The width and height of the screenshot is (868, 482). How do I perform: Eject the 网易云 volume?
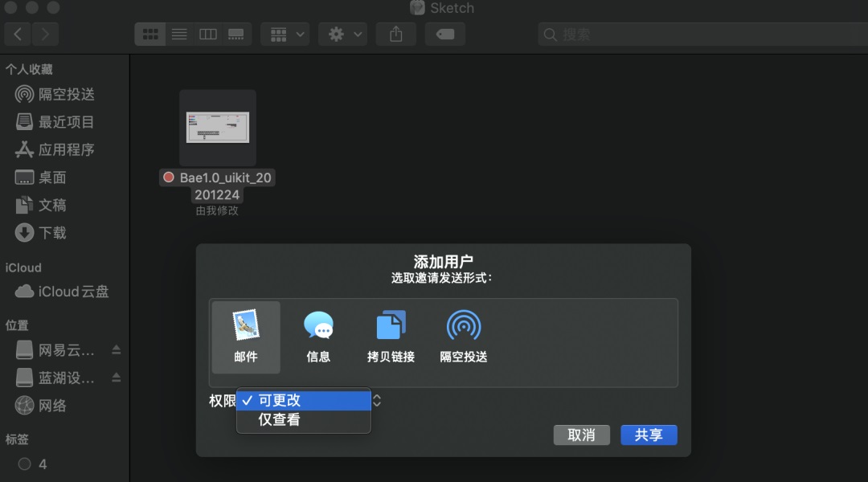click(x=117, y=349)
